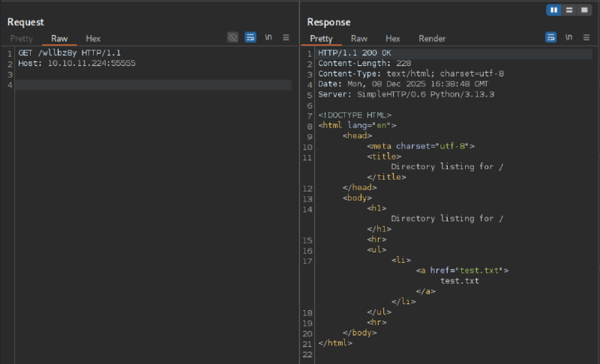Open Render tab in Response panel
Viewport: 600px width, 364px height.
432,38
